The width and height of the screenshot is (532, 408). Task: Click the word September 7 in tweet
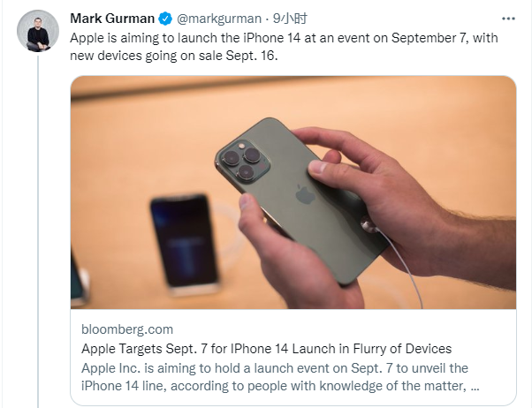click(429, 38)
